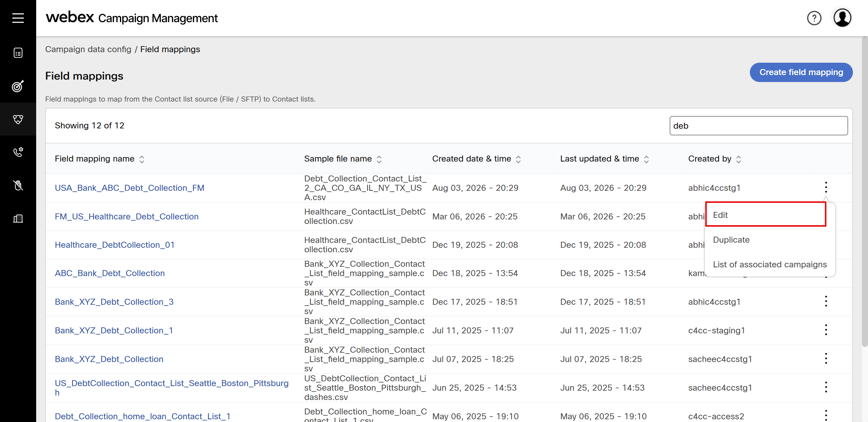Screen dimensions: 868x422
Task: Sort by Created by column
Action: point(739,159)
